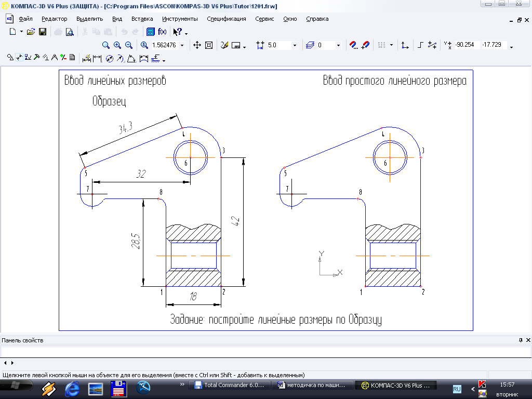This screenshot has height=399, width=532.
Task: Click the RU language indicator
Action: coord(457,389)
